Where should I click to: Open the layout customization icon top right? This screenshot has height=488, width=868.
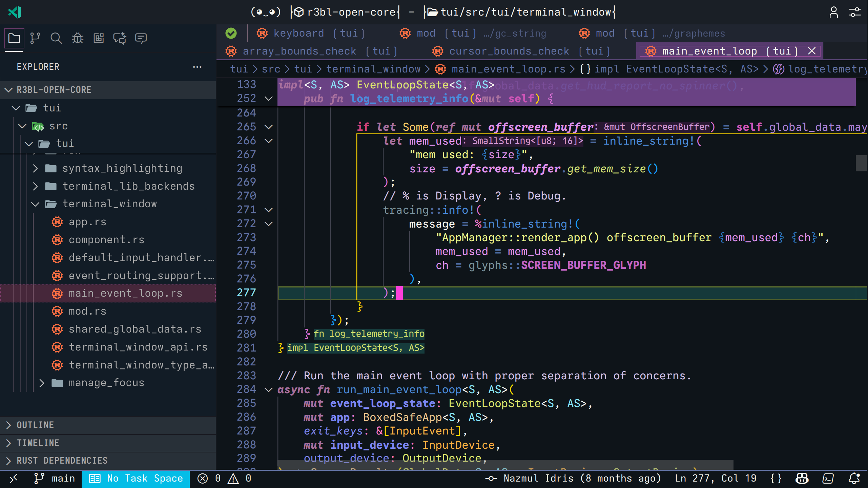coord(855,12)
